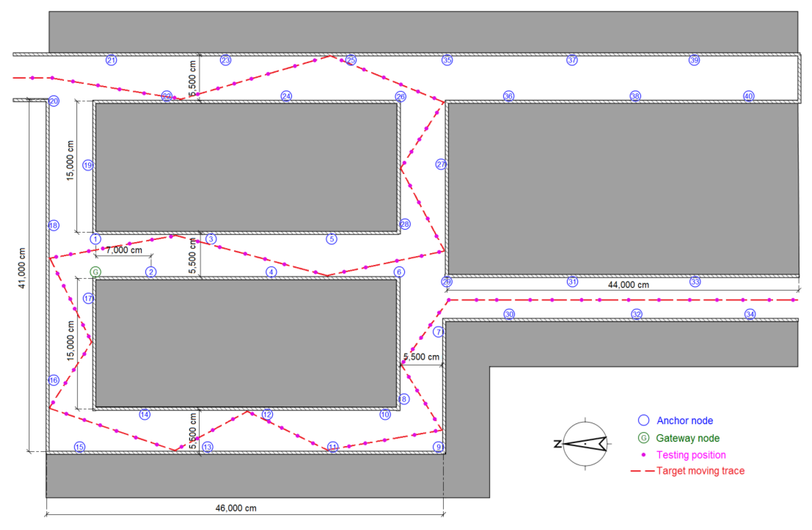Image resolution: width=812 pixels, height=530 pixels.
Task: Click the 46,000 cm dimension label
Action: [236, 508]
